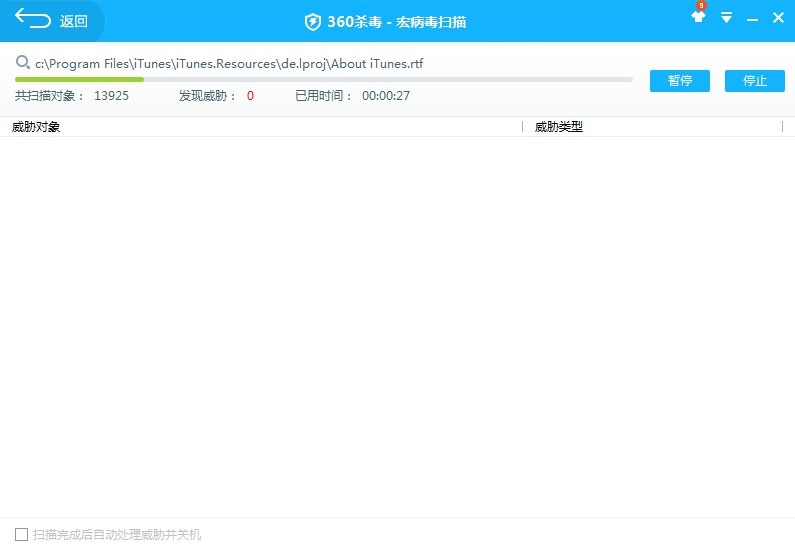
Task: Click the elapsed time 00:00:27
Action: coord(386,96)
